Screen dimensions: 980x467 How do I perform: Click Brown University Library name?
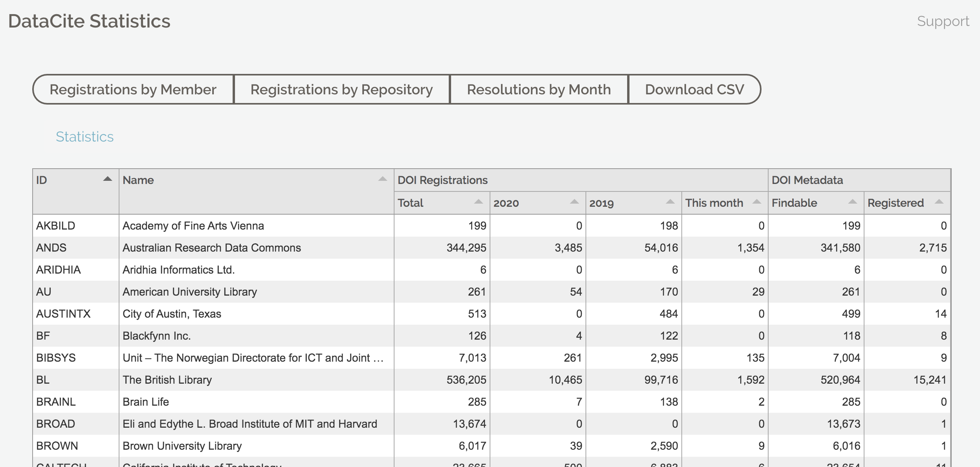[x=182, y=446]
